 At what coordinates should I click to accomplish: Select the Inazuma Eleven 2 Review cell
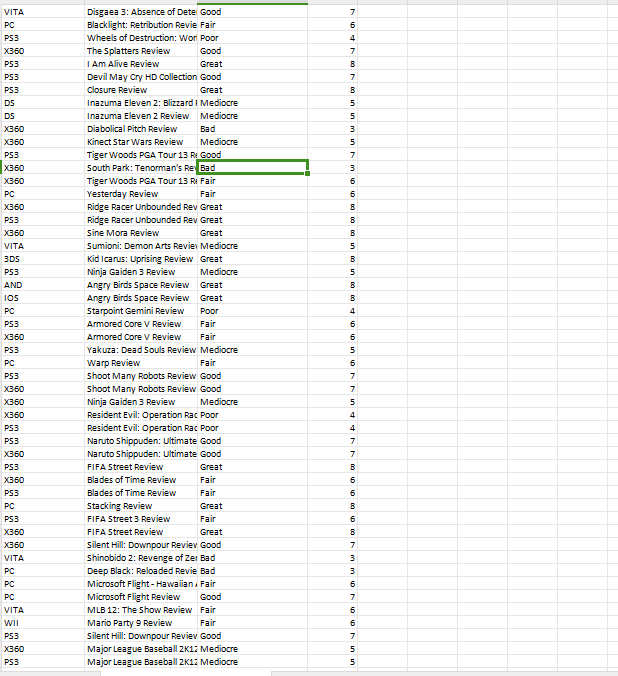pos(141,116)
